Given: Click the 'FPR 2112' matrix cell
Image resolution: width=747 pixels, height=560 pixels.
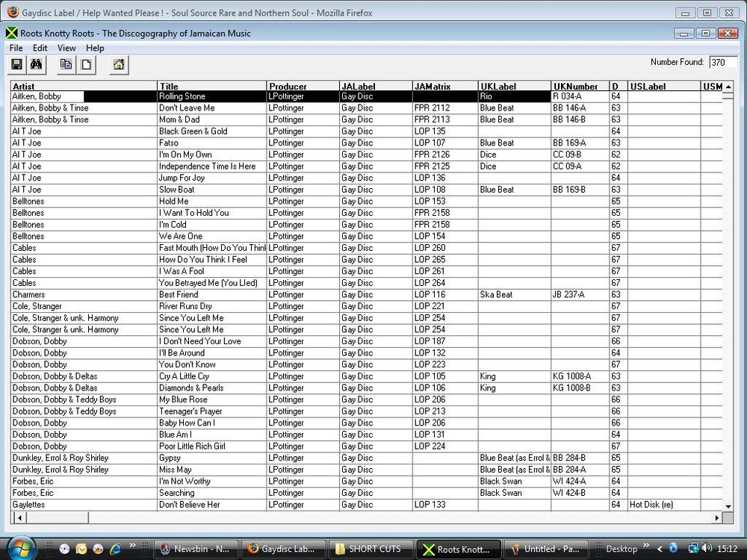Looking at the screenshot, I should click(x=445, y=108).
